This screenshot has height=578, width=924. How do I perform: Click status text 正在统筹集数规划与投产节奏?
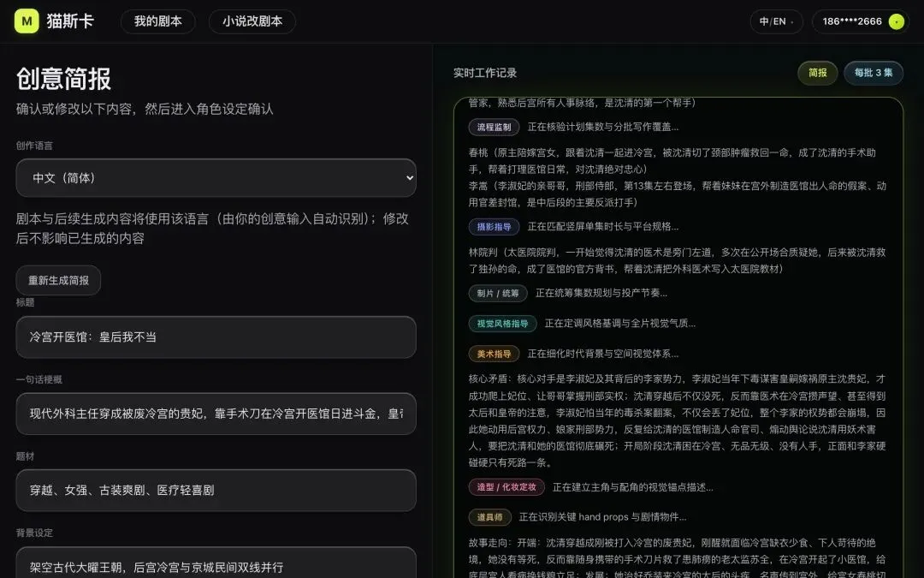click(x=601, y=293)
